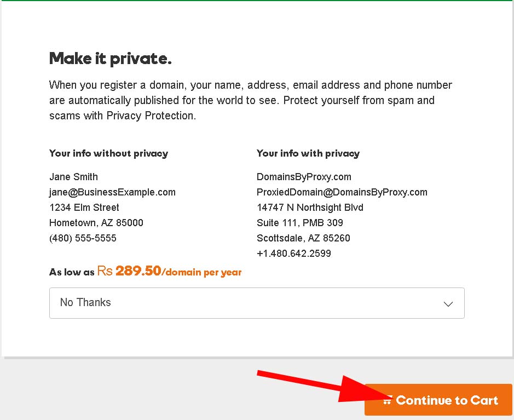Click the 14747 N Northsight Blvd line
This screenshot has height=420, width=514.
310,208
